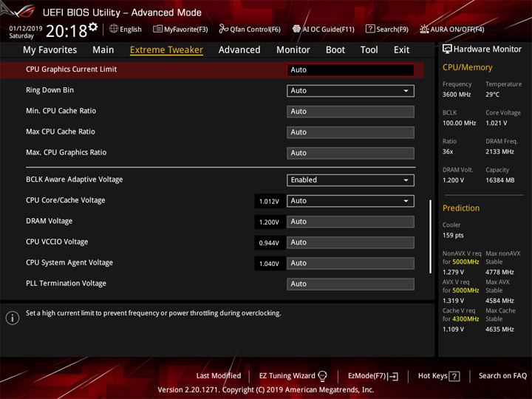Screen dimensions: 532x399
Task: Click the Prediction section heading
Action: click(461, 208)
